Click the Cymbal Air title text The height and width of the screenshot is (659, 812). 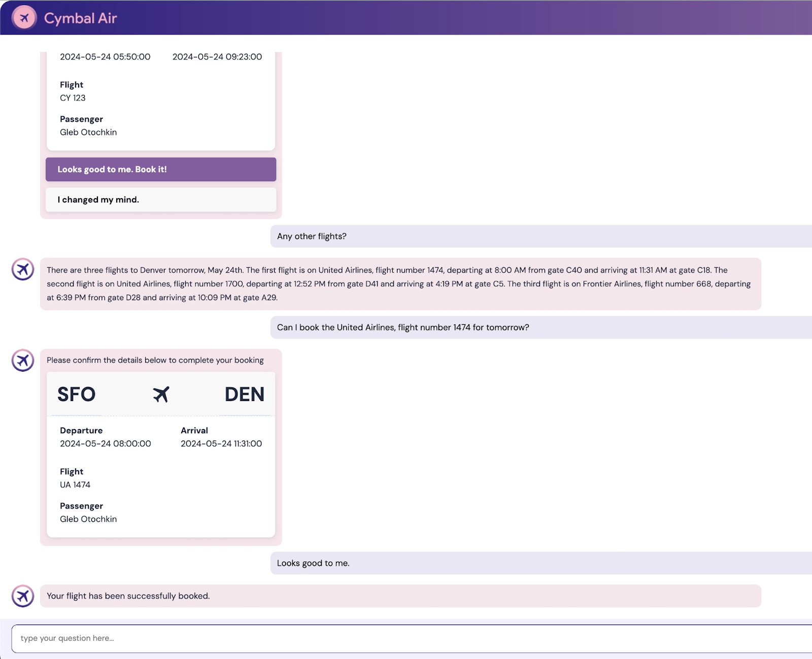coord(80,18)
